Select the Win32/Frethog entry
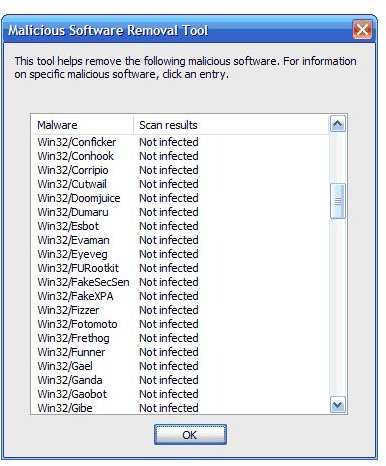 tap(73, 338)
